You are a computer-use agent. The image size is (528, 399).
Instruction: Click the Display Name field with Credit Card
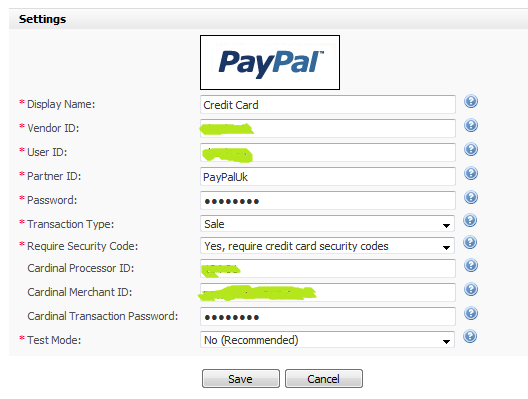328,105
